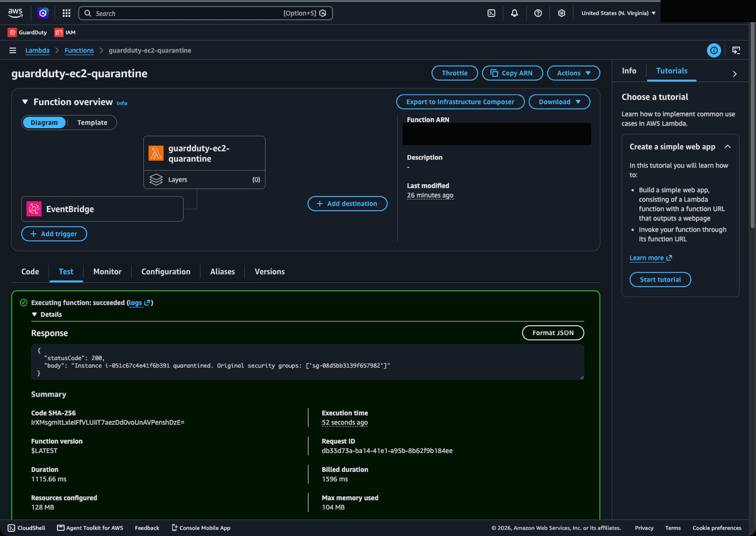Click the green success check icon

point(23,303)
